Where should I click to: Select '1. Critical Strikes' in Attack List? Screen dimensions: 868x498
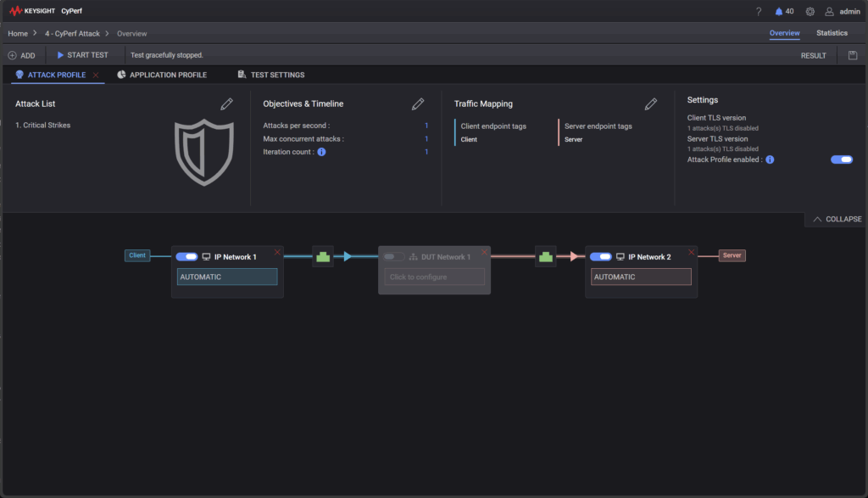43,126
